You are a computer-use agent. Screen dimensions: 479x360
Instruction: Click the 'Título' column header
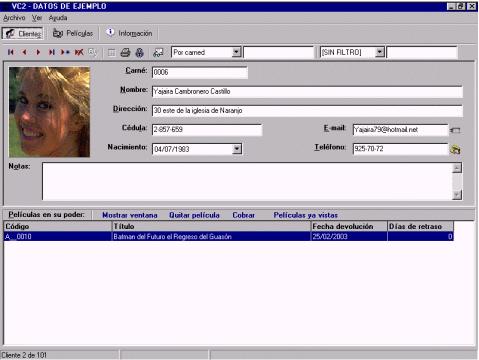(211, 226)
